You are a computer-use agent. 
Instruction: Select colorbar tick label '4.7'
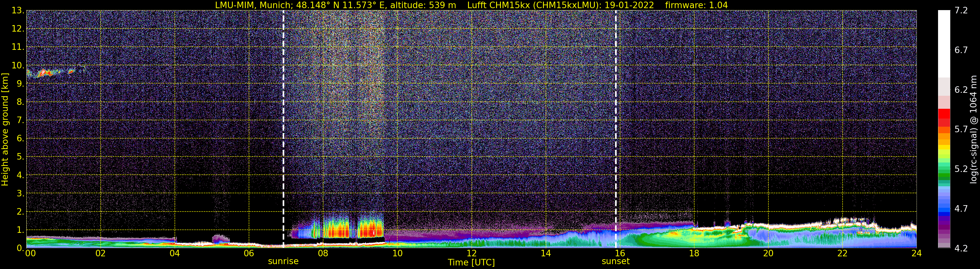961,208
